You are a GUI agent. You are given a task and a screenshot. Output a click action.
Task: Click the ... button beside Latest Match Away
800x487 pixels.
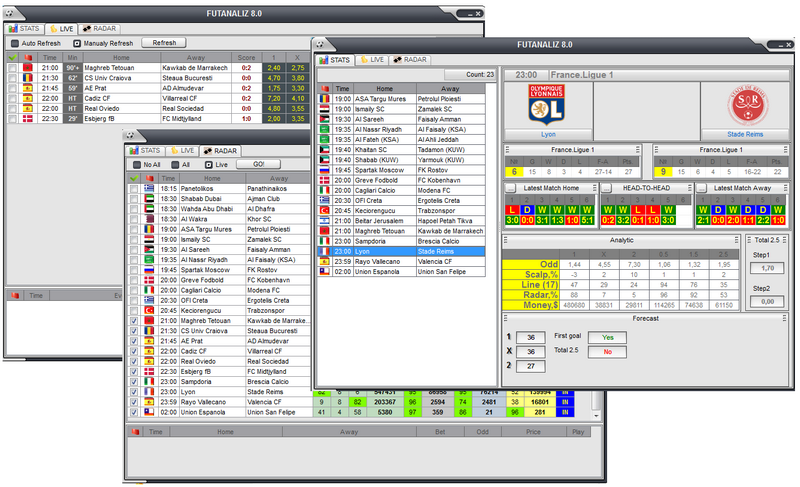[702, 188]
